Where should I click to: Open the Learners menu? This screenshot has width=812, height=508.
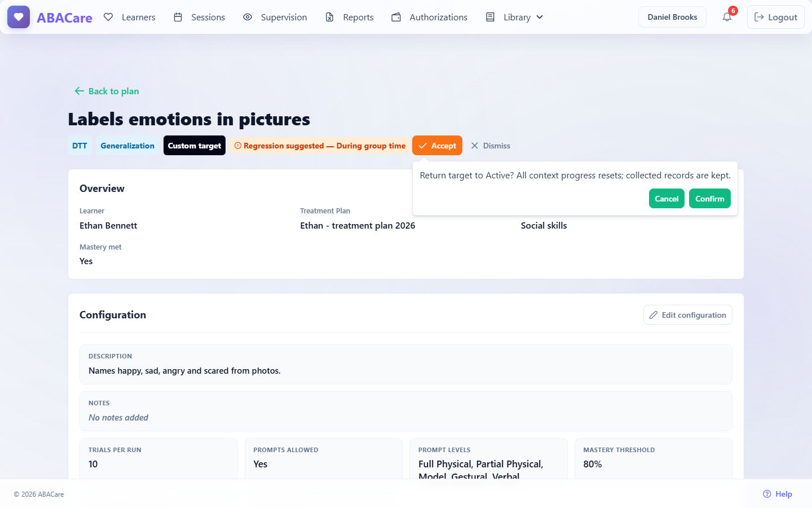pyautogui.click(x=130, y=17)
